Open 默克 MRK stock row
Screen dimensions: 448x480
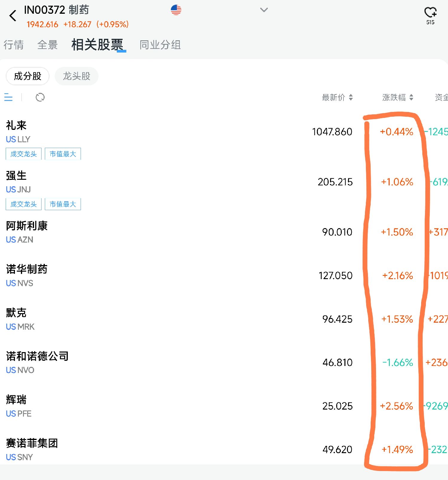[224, 319]
